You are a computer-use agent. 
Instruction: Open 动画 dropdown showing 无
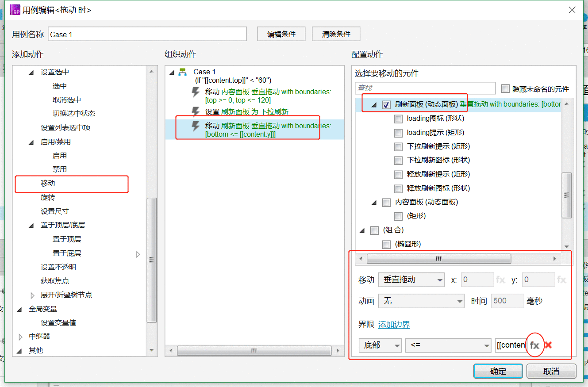421,301
